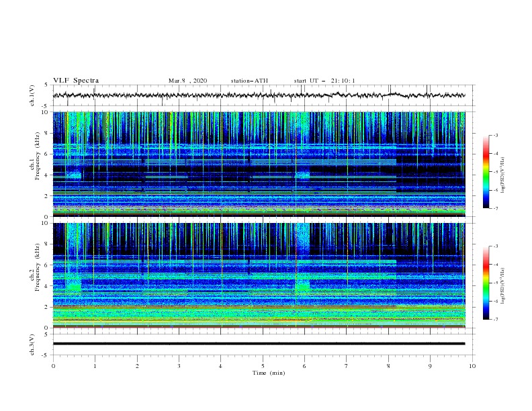Click the "-4" tick on lower colorbar
Screen dimensions: 532x411
pos(495,265)
